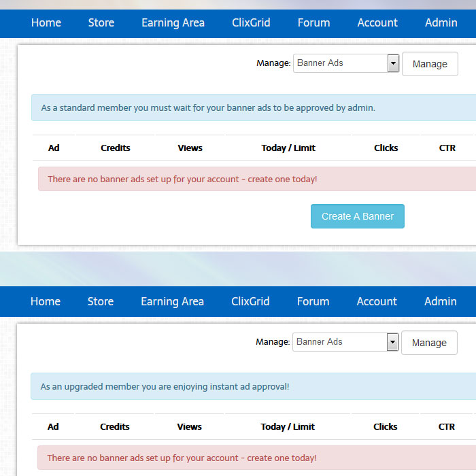The image size is (476, 476).
Task: Click the CTR column header in the upgraded member table
Action: [447, 426]
